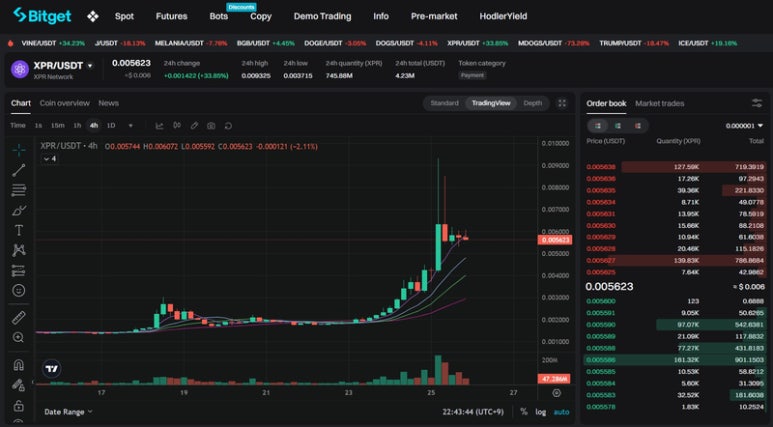Open the Futures menu
Viewport: 773px width, 427px height.
[x=172, y=16]
